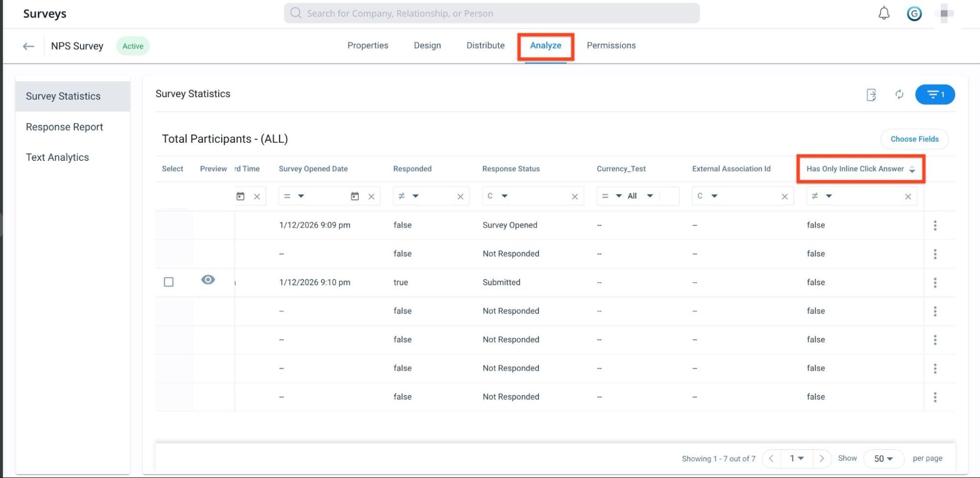This screenshot has width=980, height=478.
Task: Open the page number dropdown
Action: pos(797,458)
